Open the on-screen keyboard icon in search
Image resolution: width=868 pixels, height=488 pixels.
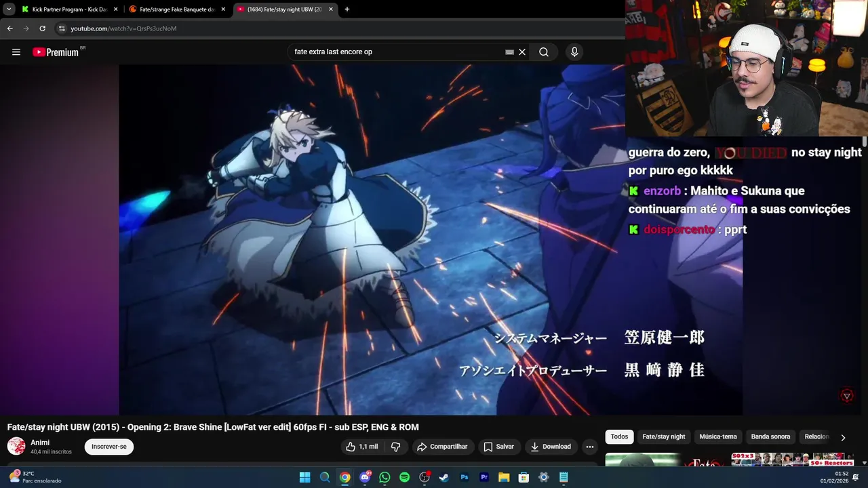[x=509, y=52]
